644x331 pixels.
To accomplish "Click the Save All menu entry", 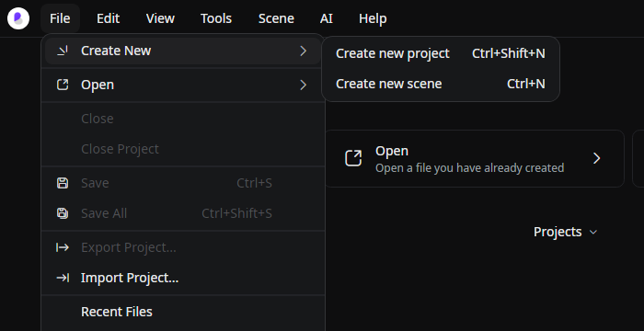I will 183,213.
